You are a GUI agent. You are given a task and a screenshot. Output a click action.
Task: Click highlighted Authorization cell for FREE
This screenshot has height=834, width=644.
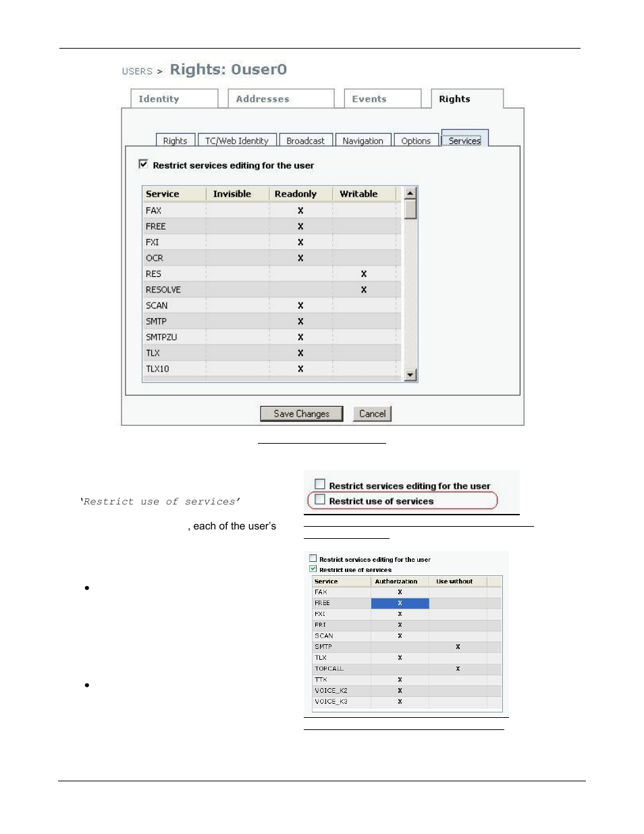[x=400, y=603]
